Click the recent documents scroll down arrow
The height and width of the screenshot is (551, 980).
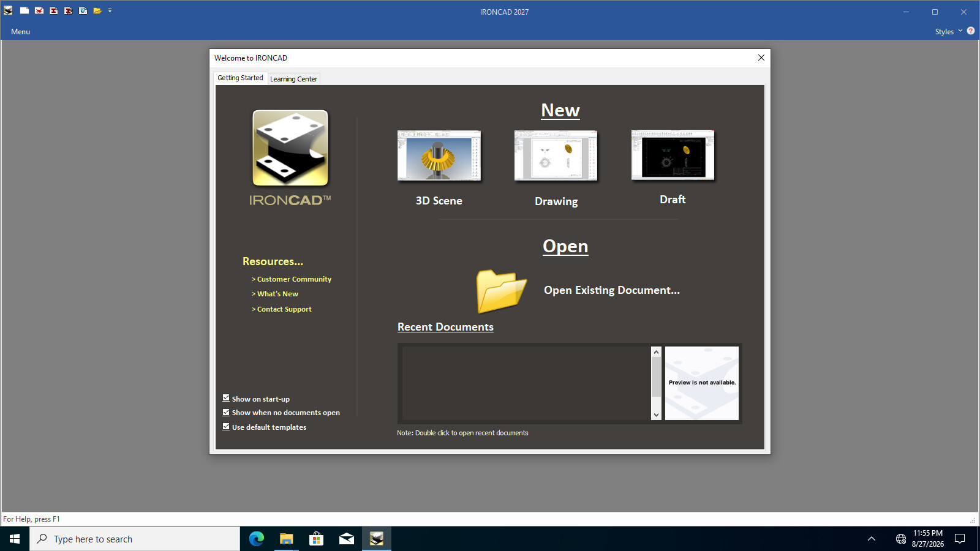click(656, 414)
